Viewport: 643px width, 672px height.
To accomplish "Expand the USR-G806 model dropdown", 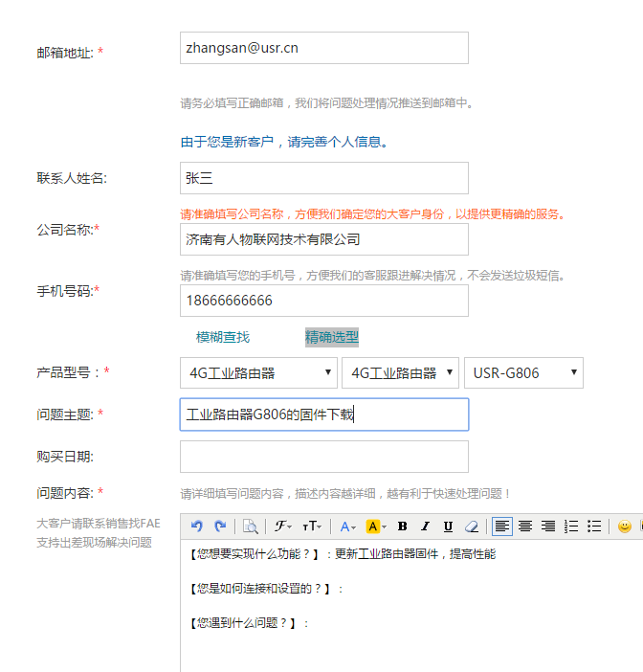I will 523,372.
